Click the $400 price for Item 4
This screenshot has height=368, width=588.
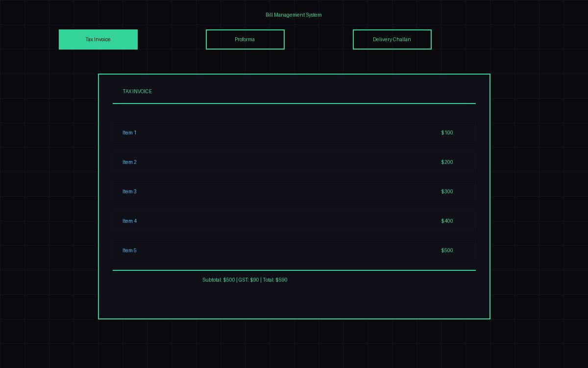[447, 221]
